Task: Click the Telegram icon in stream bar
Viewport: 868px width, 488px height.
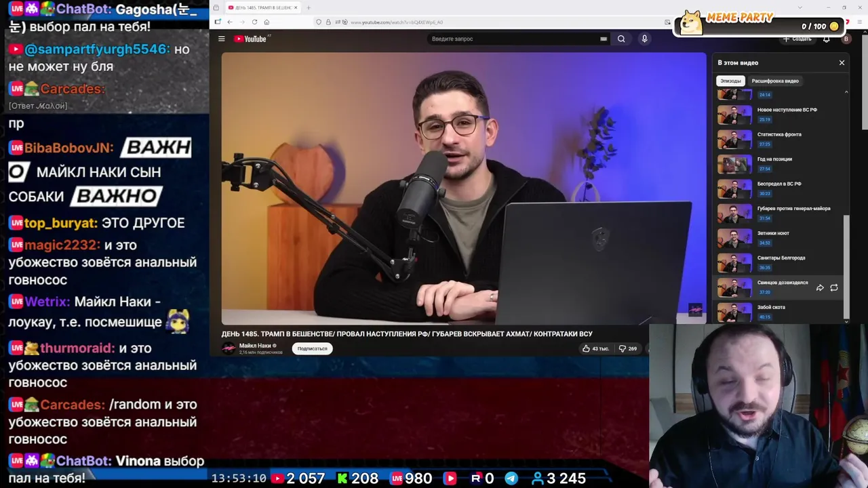Action: point(511,479)
